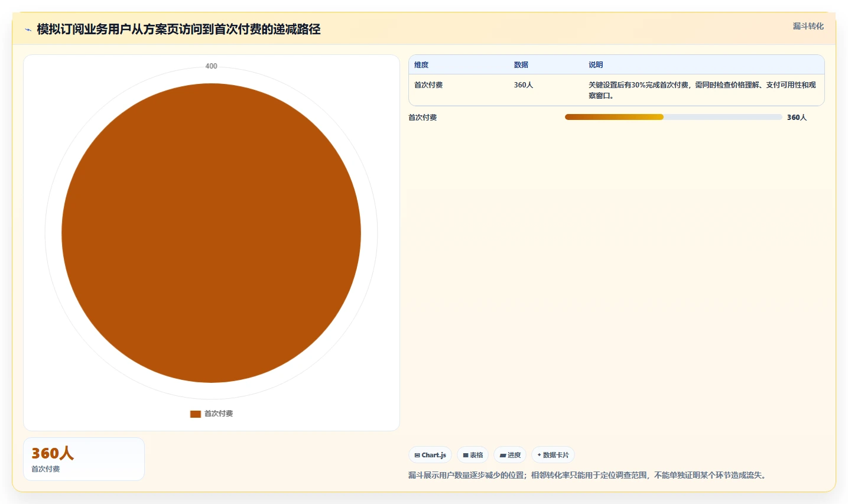Click the brown legend color swatch

point(196,414)
